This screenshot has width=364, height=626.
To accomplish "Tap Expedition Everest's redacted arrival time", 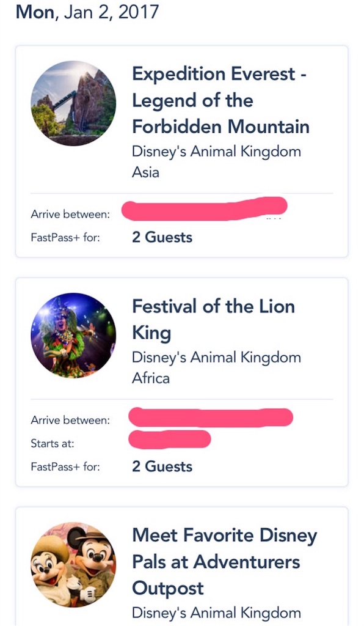I will [204, 208].
